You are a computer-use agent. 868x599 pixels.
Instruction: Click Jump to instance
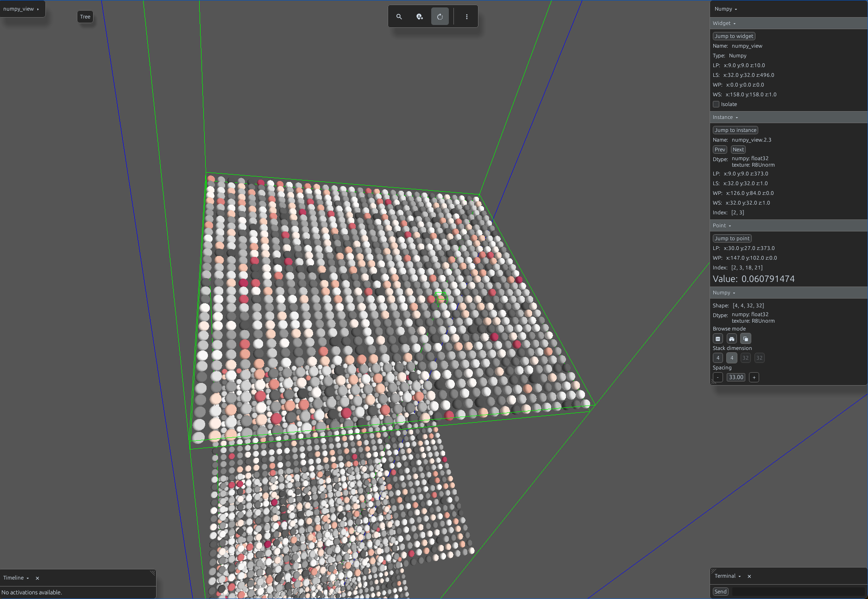(x=735, y=130)
